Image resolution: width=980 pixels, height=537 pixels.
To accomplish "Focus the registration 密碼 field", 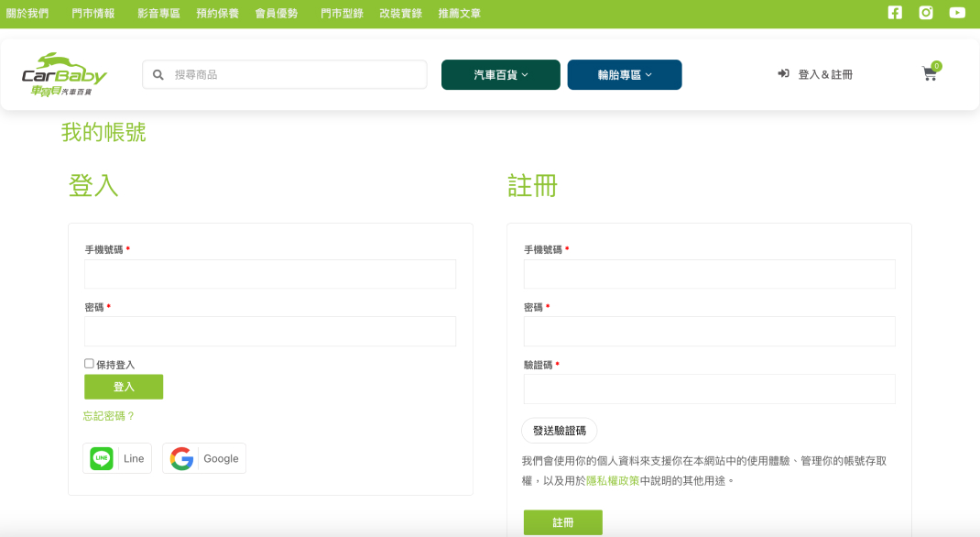I will point(710,332).
